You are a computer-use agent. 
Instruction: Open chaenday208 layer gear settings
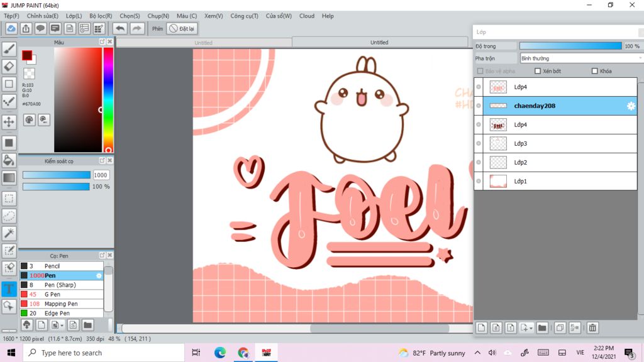tap(631, 106)
